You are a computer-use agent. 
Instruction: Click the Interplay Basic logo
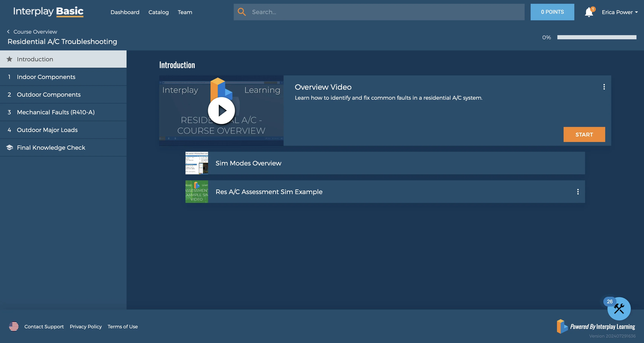pyautogui.click(x=48, y=12)
